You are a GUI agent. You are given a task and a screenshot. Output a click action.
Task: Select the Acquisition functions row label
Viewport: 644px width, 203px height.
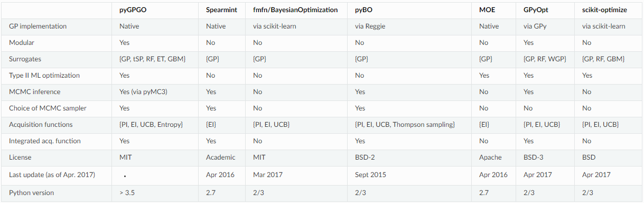coord(41,125)
